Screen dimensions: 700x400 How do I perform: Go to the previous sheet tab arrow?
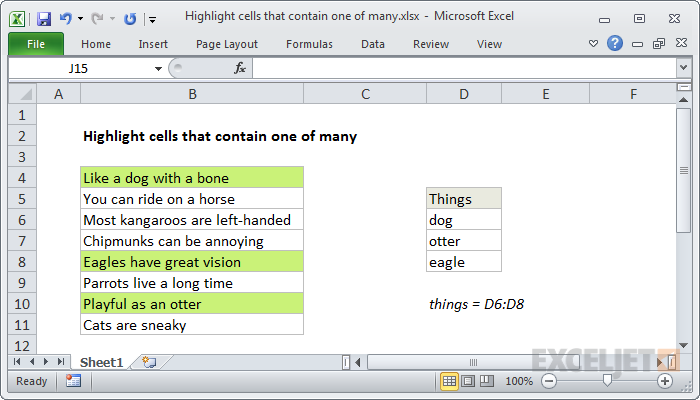point(32,362)
